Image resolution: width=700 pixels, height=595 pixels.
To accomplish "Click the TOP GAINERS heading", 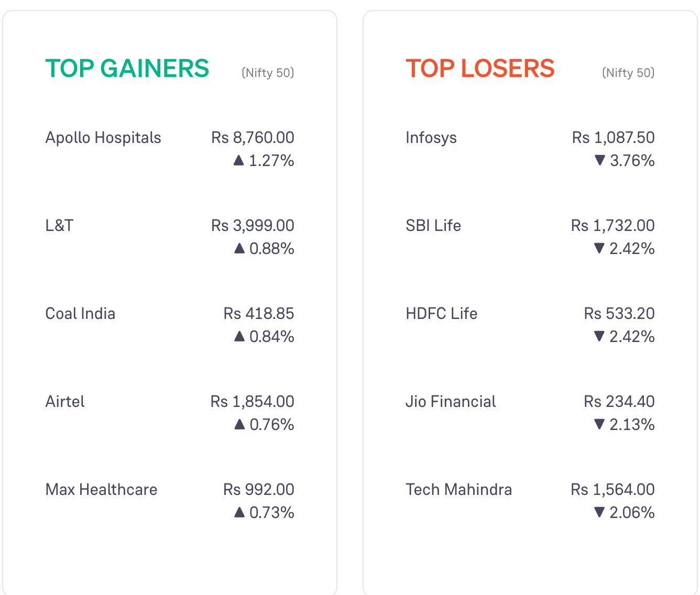I will 127,69.
